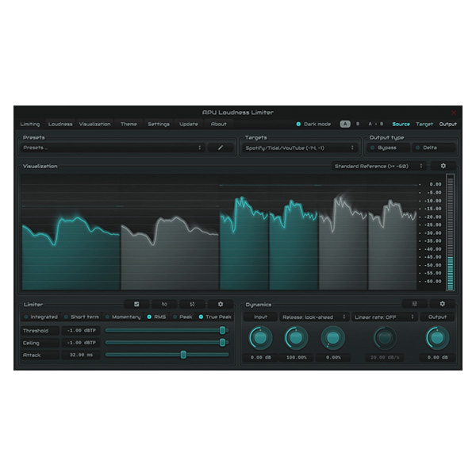
Task: Select the Short term loudness option
Action: [x=82, y=317]
